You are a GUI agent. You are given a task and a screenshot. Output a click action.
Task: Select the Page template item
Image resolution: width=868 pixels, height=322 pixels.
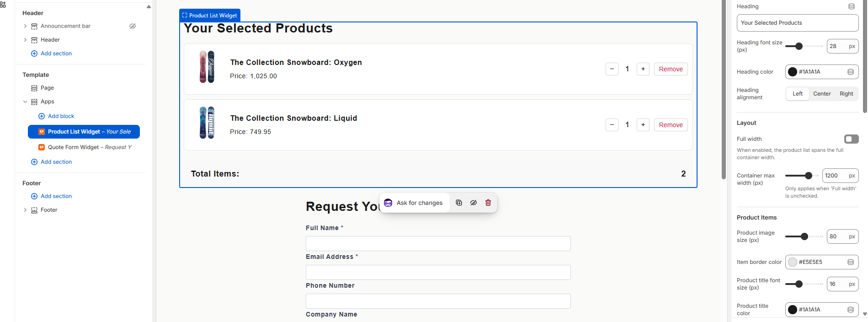pos(47,88)
